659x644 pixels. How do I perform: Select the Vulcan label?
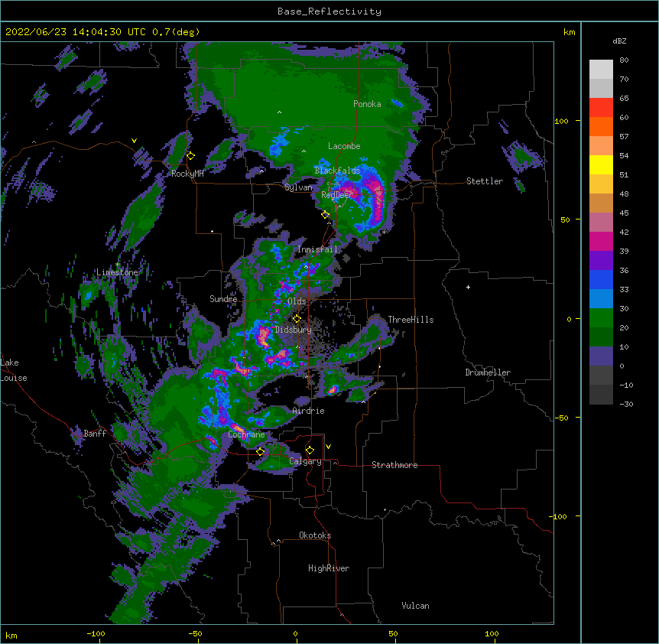click(x=415, y=606)
